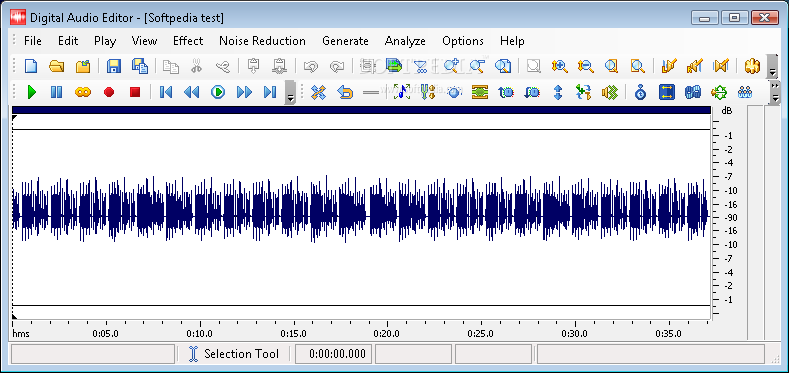Open the Effect menu
Viewport: 789px width, 373px height.
(188, 41)
